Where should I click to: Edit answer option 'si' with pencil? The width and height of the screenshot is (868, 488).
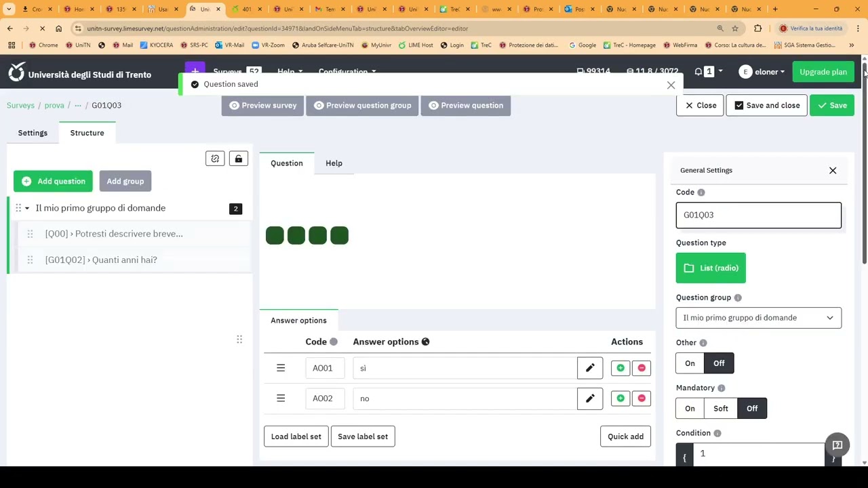(590, 368)
